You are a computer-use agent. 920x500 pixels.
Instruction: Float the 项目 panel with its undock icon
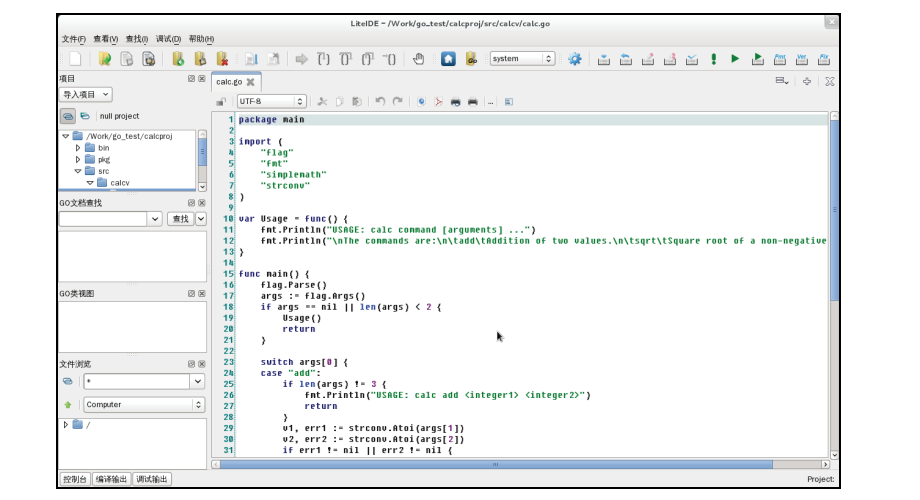tap(191, 79)
